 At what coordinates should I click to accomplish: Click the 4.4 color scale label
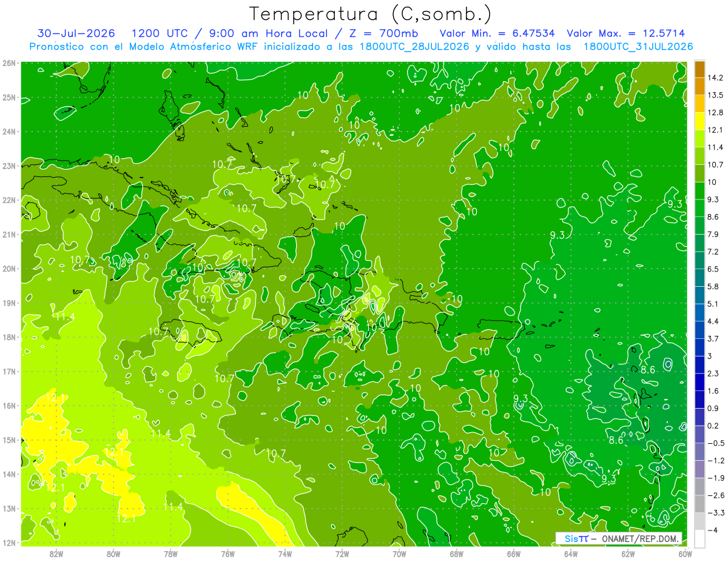714,321
